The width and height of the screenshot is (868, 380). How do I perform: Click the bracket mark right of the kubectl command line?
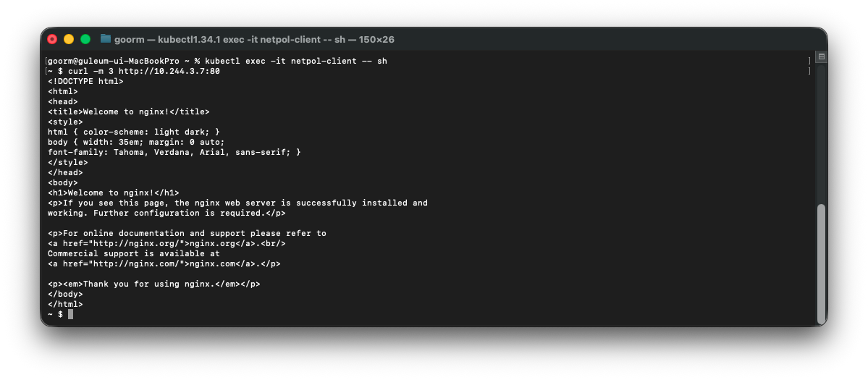(809, 61)
